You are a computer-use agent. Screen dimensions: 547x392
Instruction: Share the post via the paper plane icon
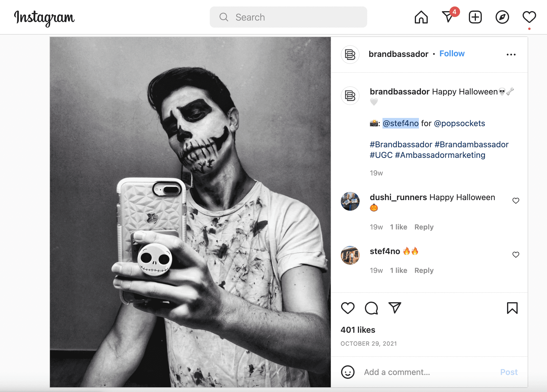pos(395,308)
